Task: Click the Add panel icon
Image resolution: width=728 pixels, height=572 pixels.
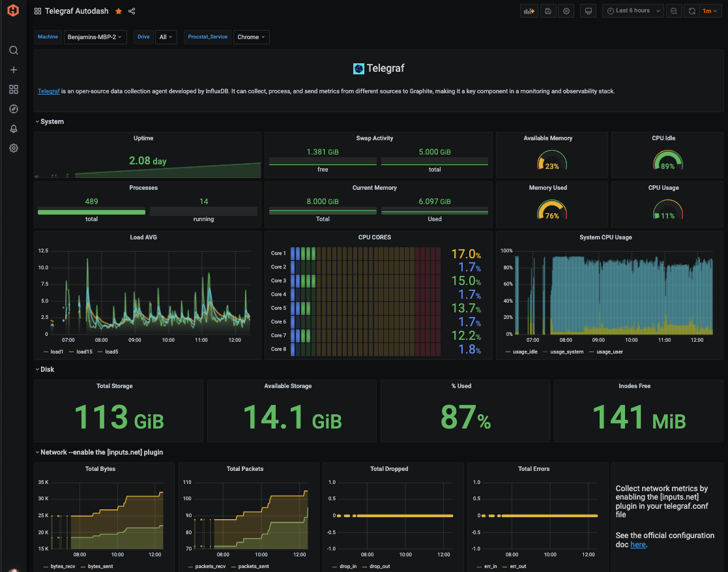Action: [x=529, y=11]
